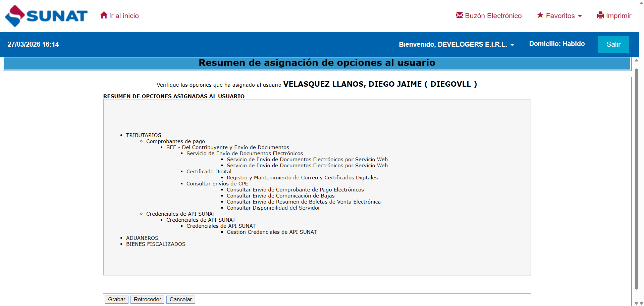Click the Buzón Electrónico envelope icon
The width and height of the screenshot is (644, 306).
(459, 15)
